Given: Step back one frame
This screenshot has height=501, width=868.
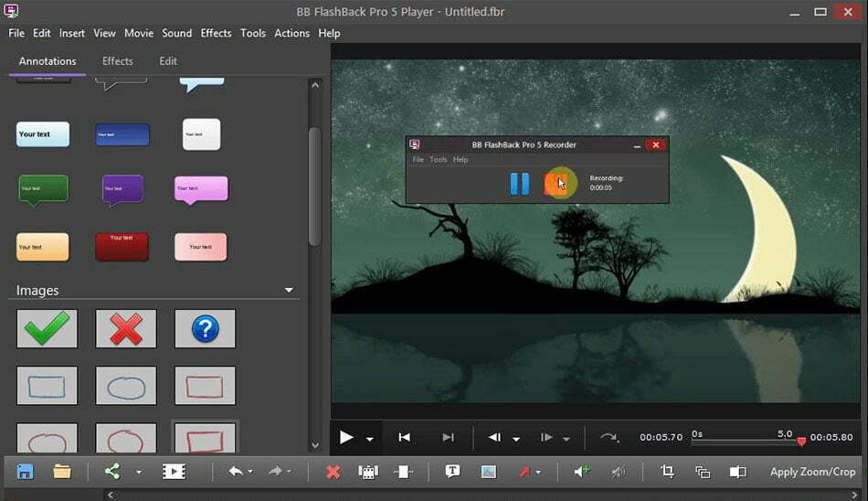Looking at the screenshot, I should pyautogui.click(x=494, y=437).
